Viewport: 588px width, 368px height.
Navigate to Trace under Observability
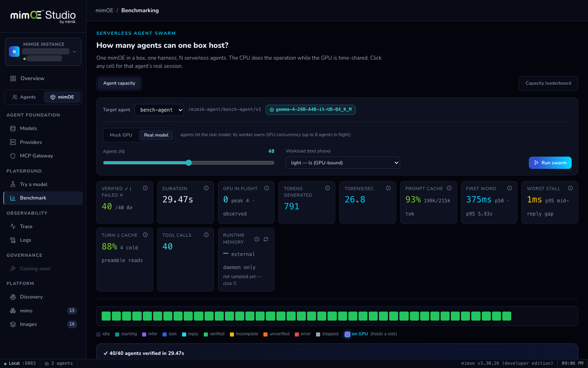coord(43,227)
